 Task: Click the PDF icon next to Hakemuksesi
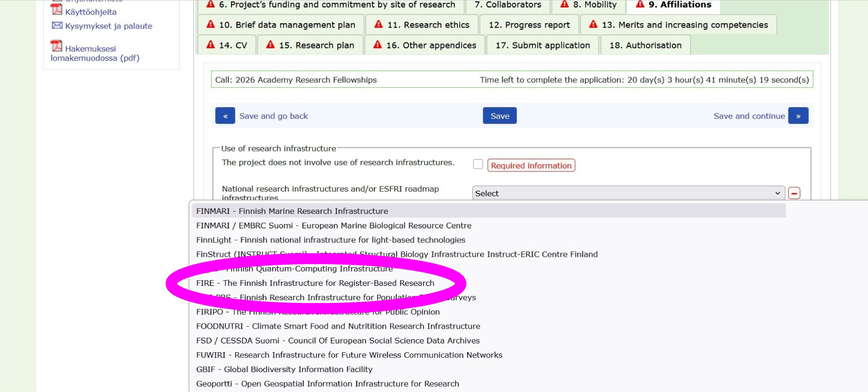[57, 46]
